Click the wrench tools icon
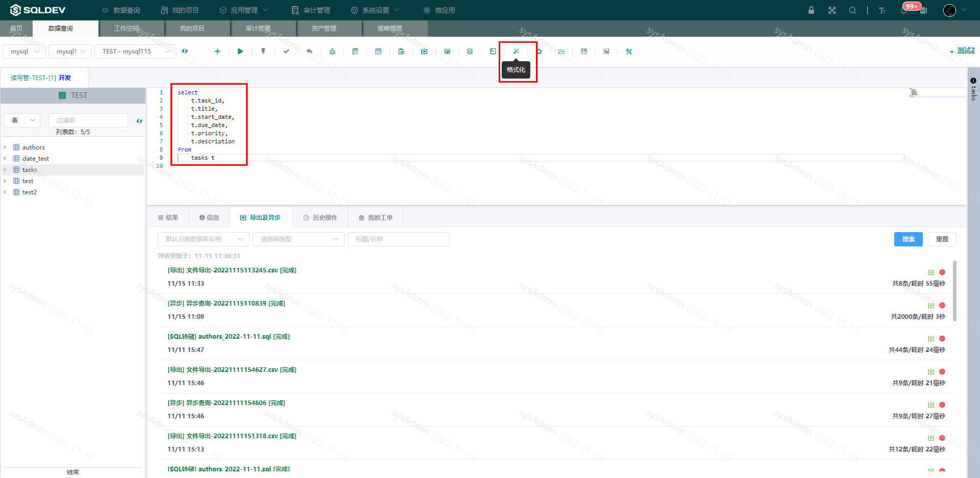 tap(629, 52)
